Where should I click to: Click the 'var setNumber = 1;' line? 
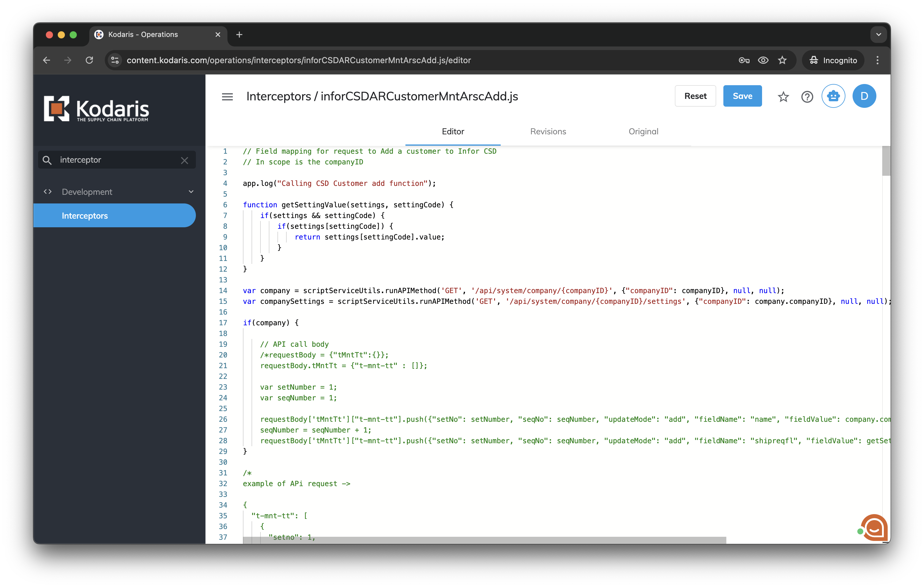[x=298, y=387]
